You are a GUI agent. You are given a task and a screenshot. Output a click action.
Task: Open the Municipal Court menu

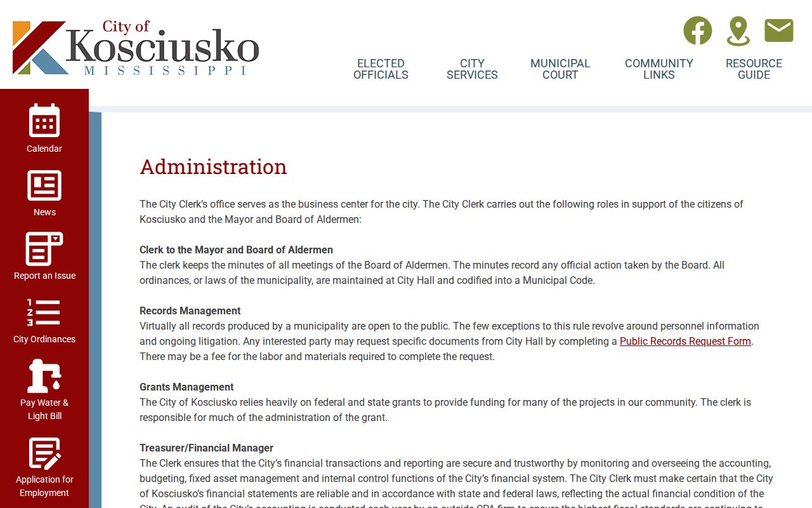pyautogui.click(x=560, y=69)
